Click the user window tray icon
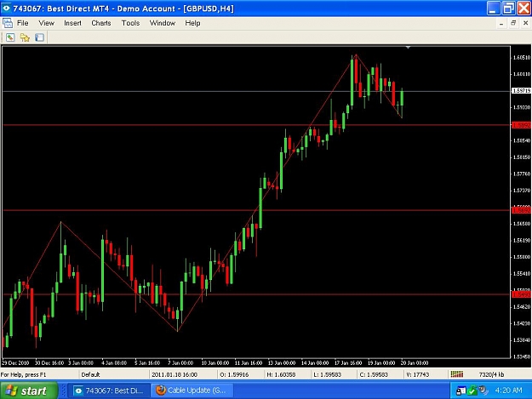Image resolution: width=532 pixels, height=399 pixels. (460, 390)
